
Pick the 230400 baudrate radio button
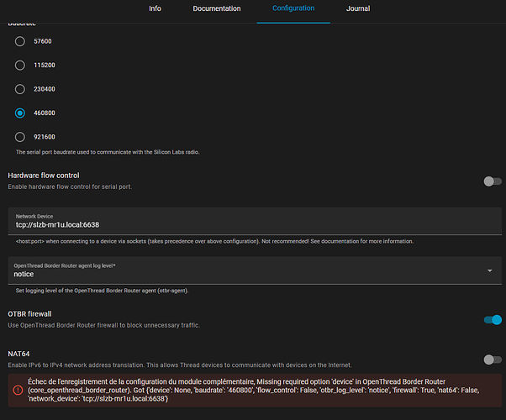pos(20,88)
